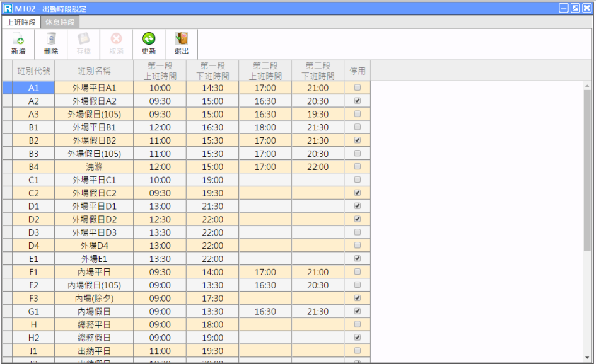Click the 班別名稱 column header
599x364 pixels.
pos(94,71)
